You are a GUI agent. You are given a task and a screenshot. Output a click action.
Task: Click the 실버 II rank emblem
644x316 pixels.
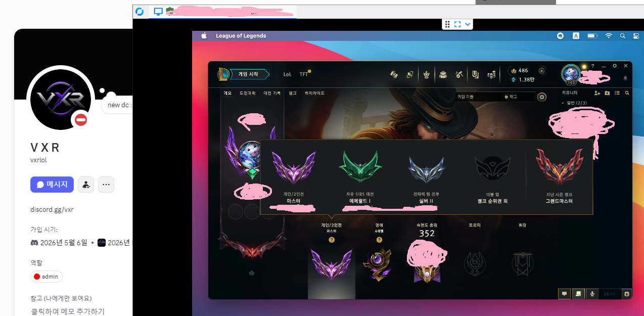(x=426, y=169)
